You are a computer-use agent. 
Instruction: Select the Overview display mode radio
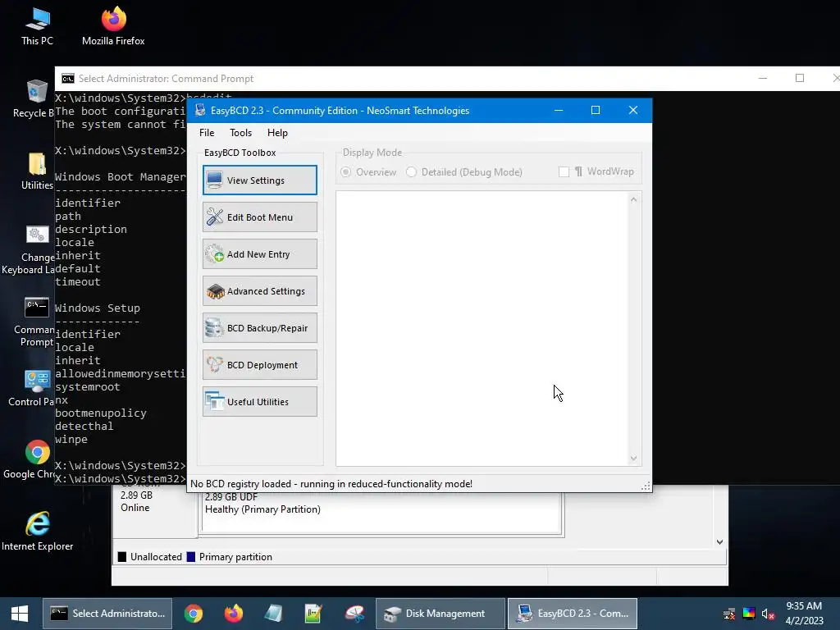346,172
